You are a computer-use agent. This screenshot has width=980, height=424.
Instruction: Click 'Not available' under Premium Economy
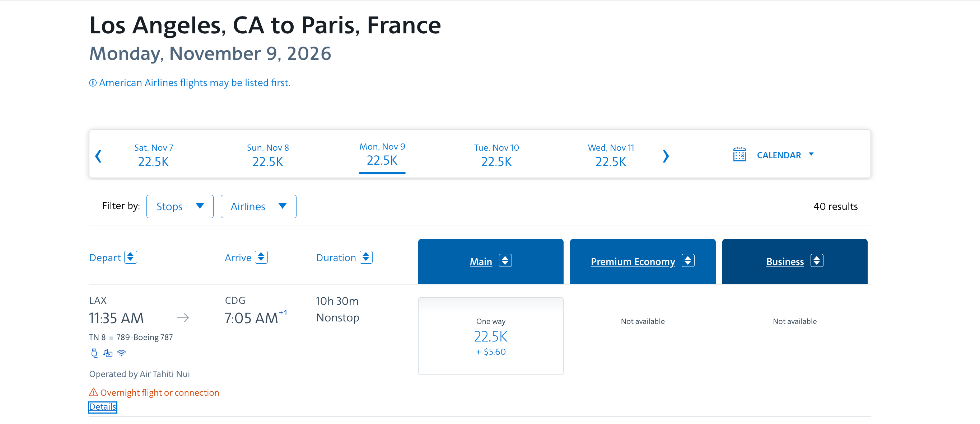click(643, 321)
